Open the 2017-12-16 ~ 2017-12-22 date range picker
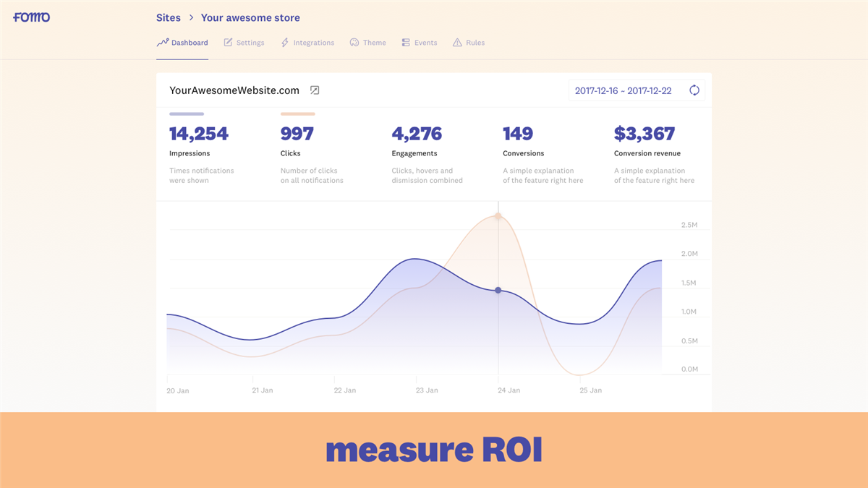Screen dimensions: 868x488 pyautogui.click(x=623, y=90)
